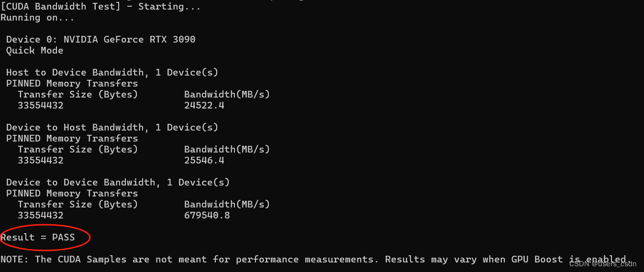Click the first Bandwidth(MB/s) column header
644x272 pixels.
coord(227,94)
